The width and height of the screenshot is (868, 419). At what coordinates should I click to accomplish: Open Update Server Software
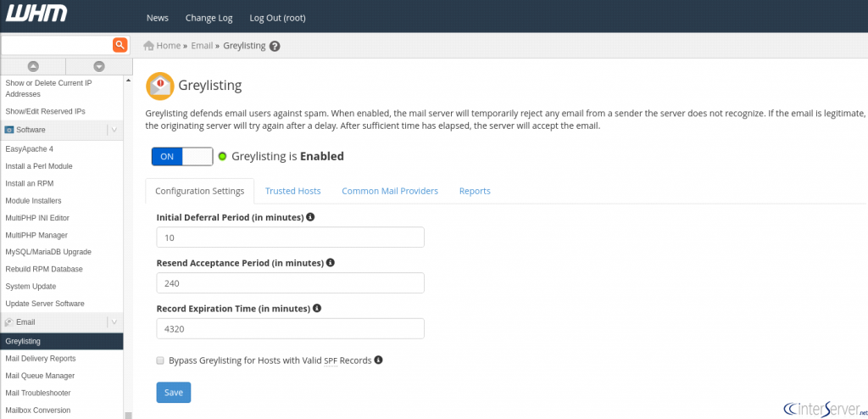click(x=45, y=304)
